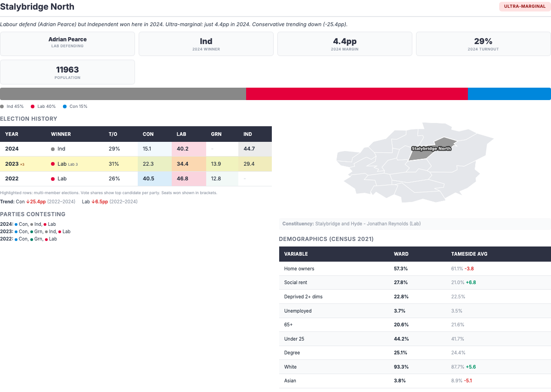
Task: Click the 29% turnout stat card
Action: (x=483, y=43)
